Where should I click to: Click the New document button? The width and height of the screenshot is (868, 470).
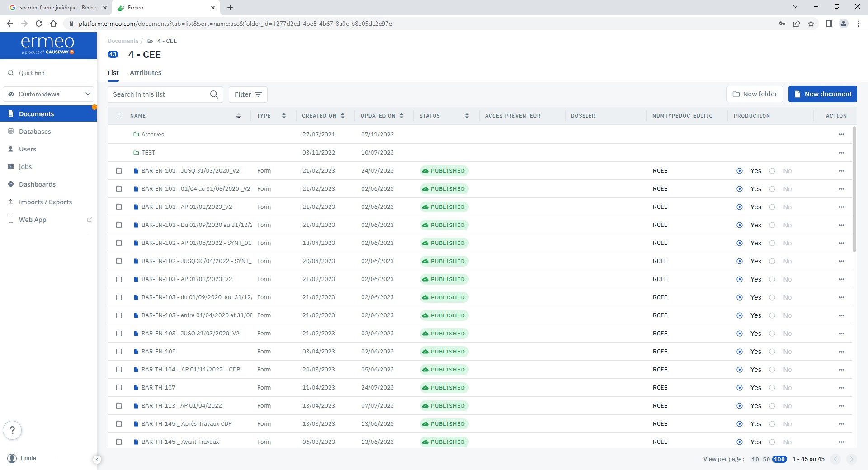click(x=822, y=94)
